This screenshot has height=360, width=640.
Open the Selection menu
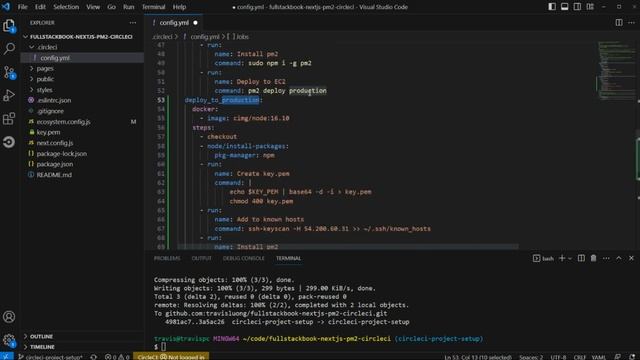(66, 7)
